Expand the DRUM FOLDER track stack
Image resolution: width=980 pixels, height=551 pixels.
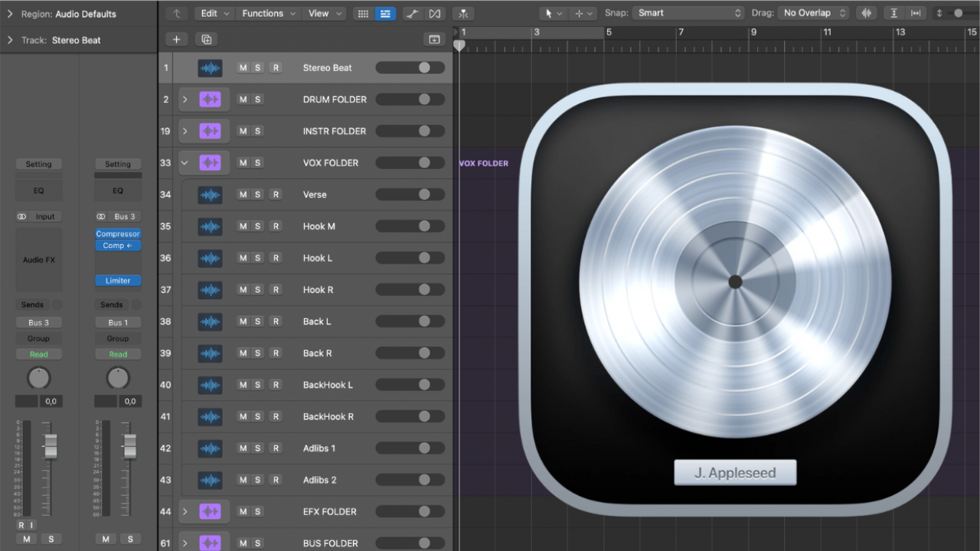click(x=185, y=99)
